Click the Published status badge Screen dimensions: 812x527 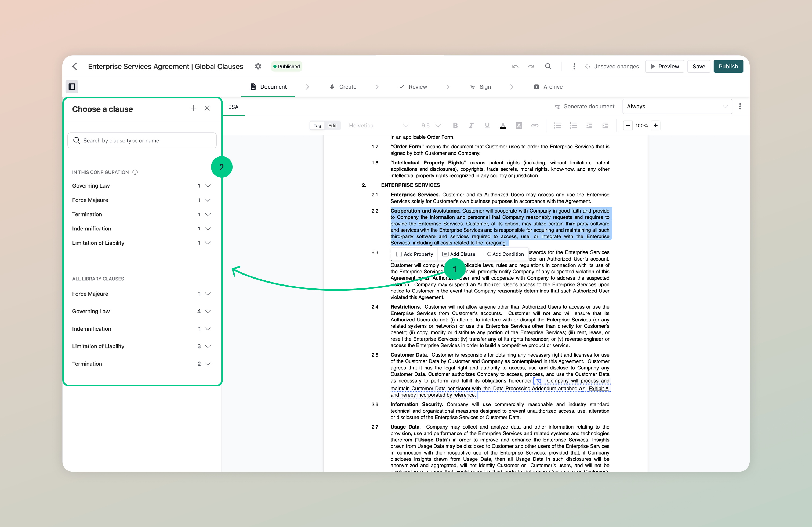click(287, 67)
